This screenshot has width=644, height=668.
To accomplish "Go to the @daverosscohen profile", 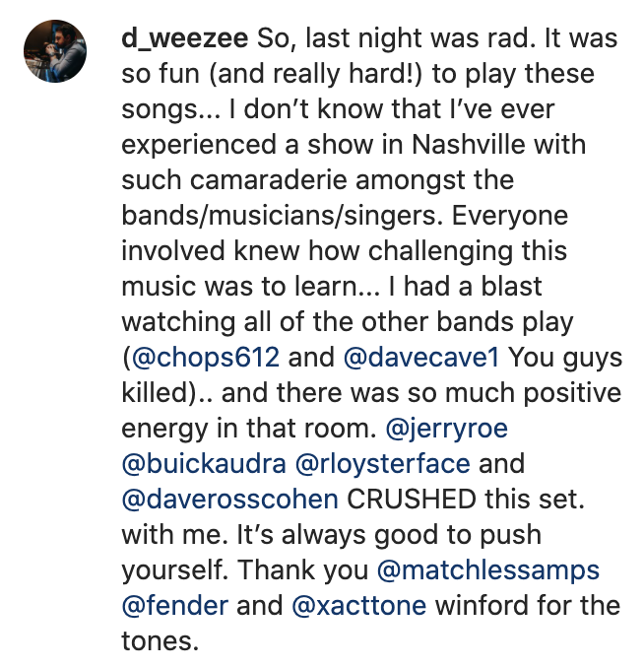I will coord(229,499).
